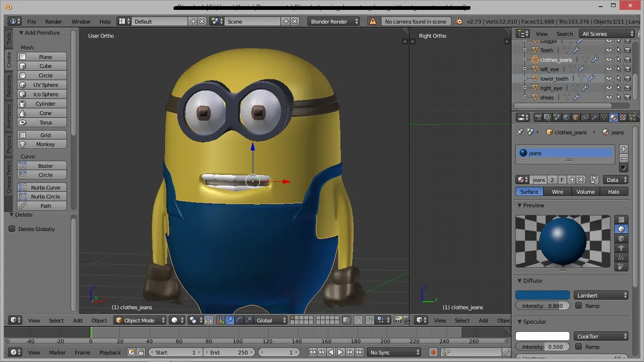
Task: Open the No Sync playback dropdown
Action: (394, 352)
